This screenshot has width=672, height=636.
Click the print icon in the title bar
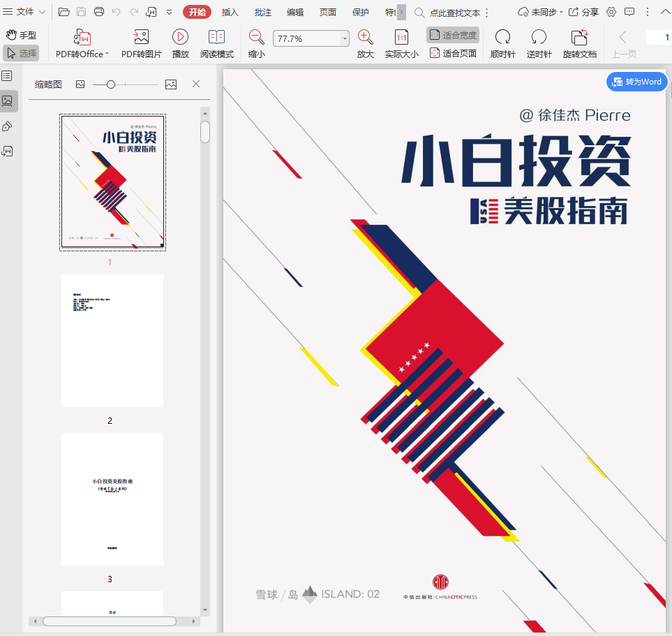coord(99,12)
